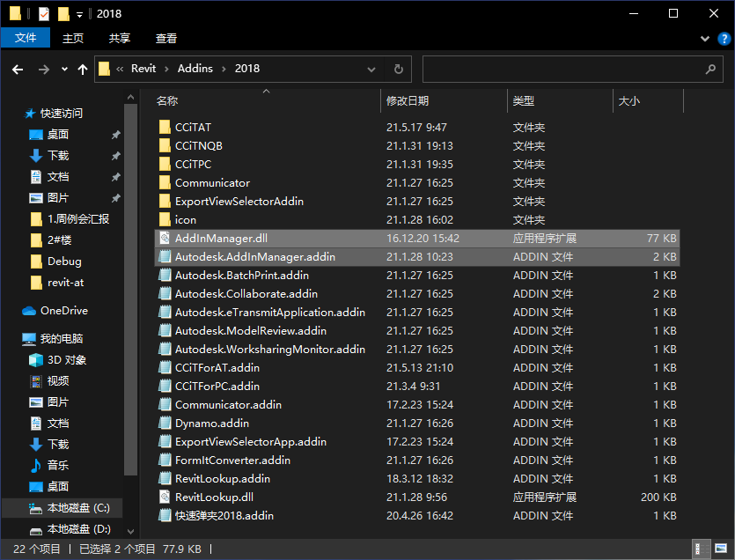Screen dimensions: 735x560
Task: Click AddInManager.dll file icon
Action: click(165, 239)
